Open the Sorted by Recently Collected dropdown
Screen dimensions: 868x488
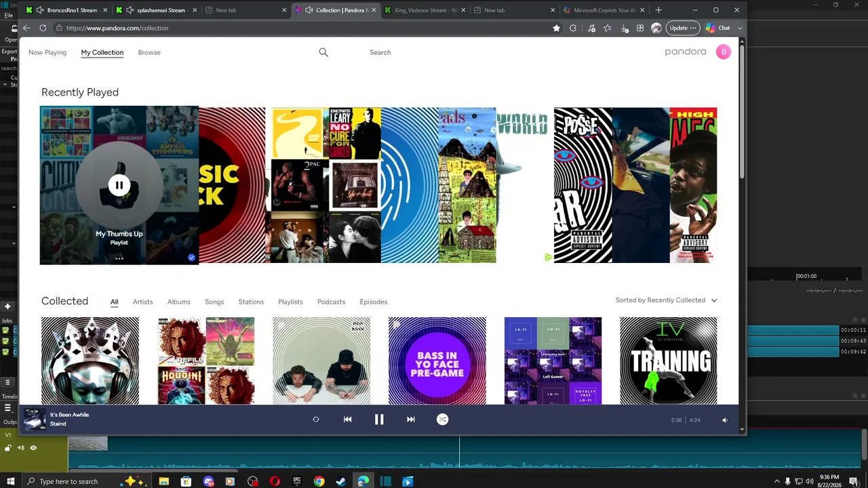pos(666,300)
